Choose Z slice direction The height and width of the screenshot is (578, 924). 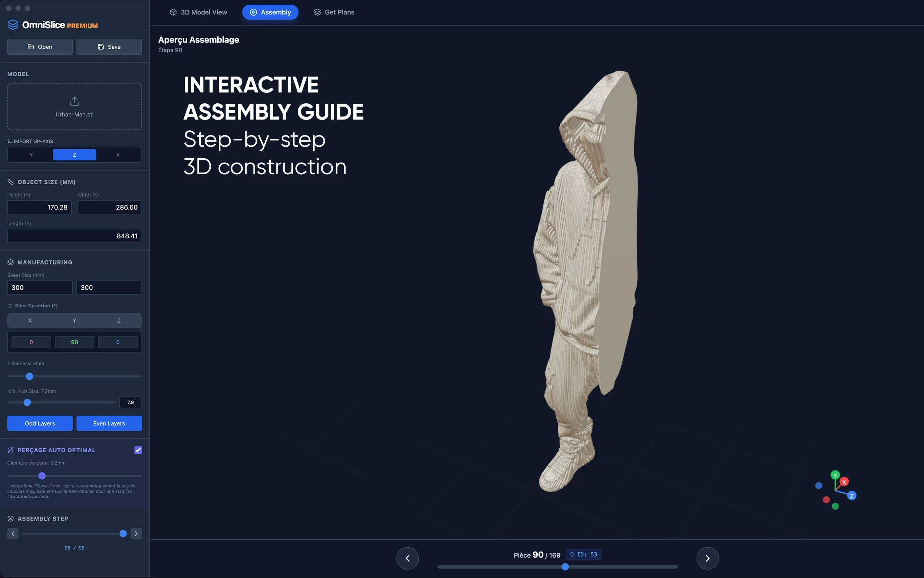[119, 320]
